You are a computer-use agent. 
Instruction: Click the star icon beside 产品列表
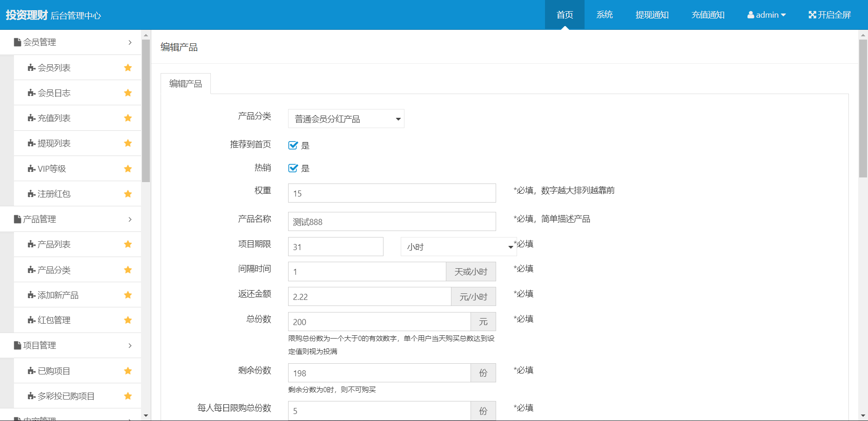[128, 244]
